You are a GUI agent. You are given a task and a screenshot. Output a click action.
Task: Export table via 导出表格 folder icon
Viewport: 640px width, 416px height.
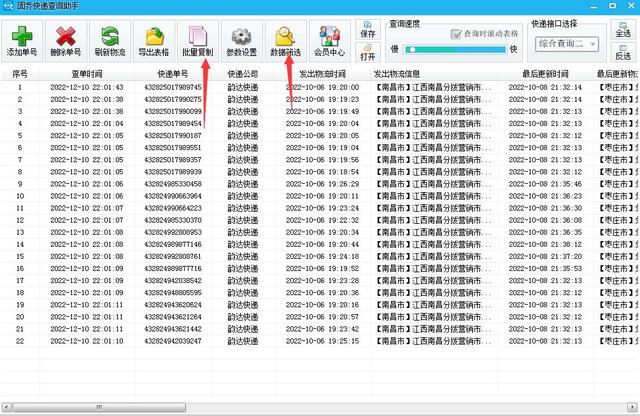coord(154,36)
